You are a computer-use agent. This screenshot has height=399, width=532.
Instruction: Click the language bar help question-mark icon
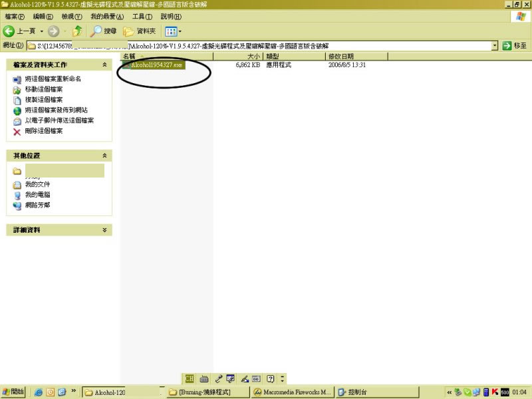(x=271, y=378)
